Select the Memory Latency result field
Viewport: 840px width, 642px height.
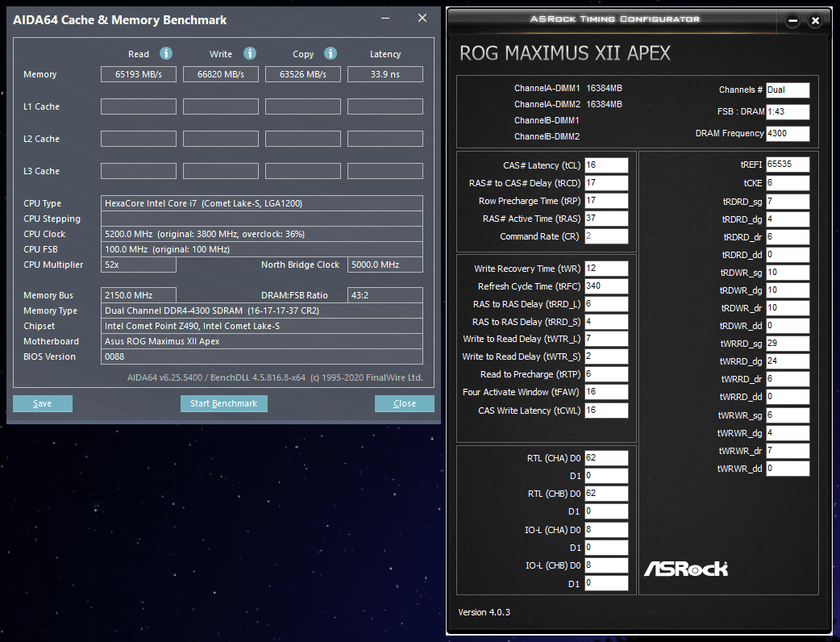tap(385, 74)
